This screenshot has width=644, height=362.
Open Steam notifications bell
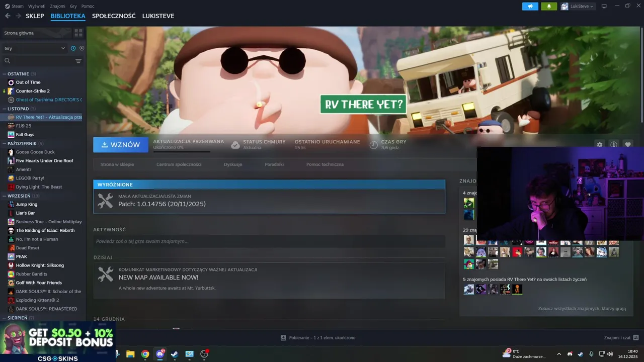(x=549, y=6)
